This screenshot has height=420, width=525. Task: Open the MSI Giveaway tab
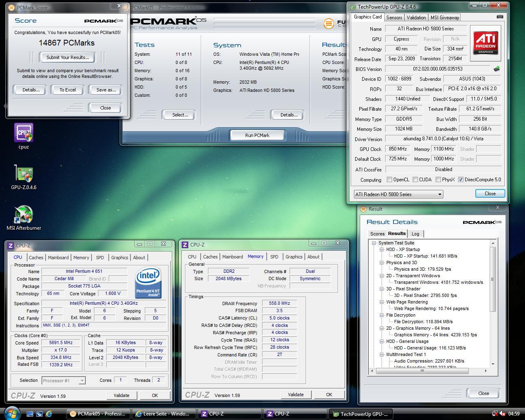tap(445, 17)
